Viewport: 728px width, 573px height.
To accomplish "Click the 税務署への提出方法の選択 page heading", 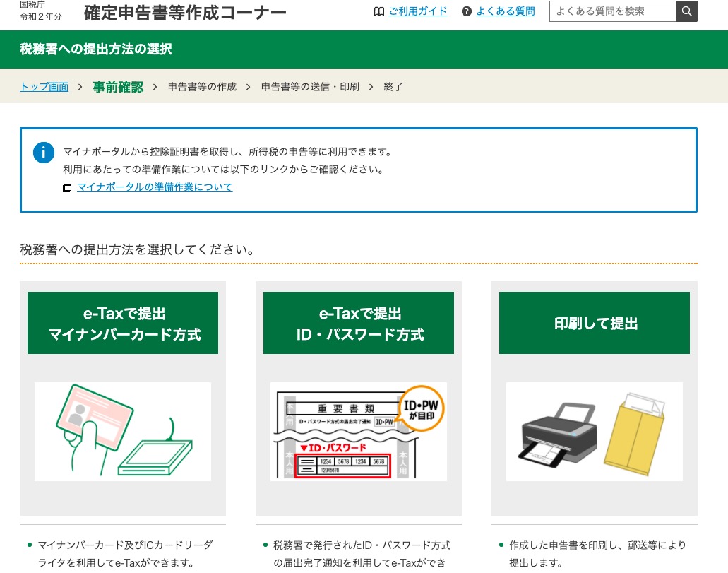I will tap(96, 49).
